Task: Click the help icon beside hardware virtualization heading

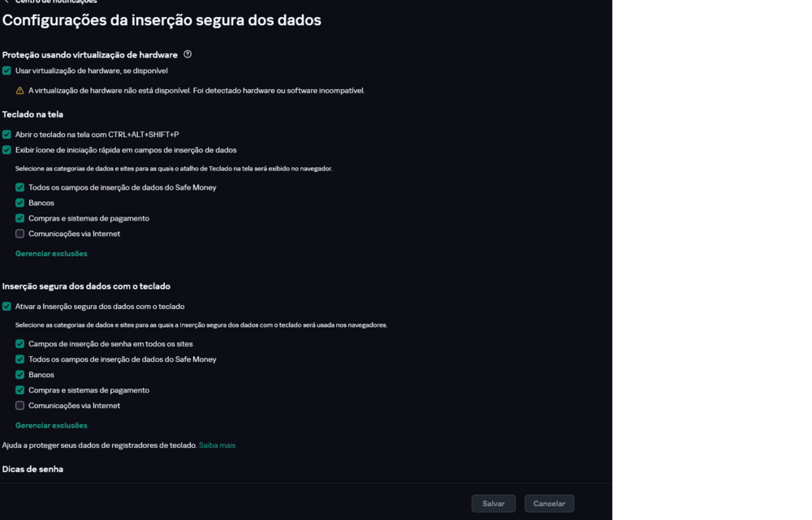Action: (x=188, y=54)
